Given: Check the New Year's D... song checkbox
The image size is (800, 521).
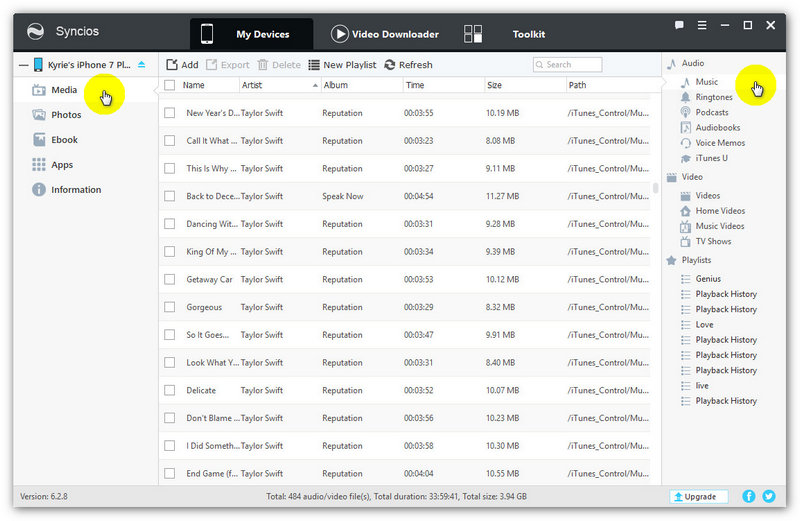Looking at the screenshot, I should 169,113.
